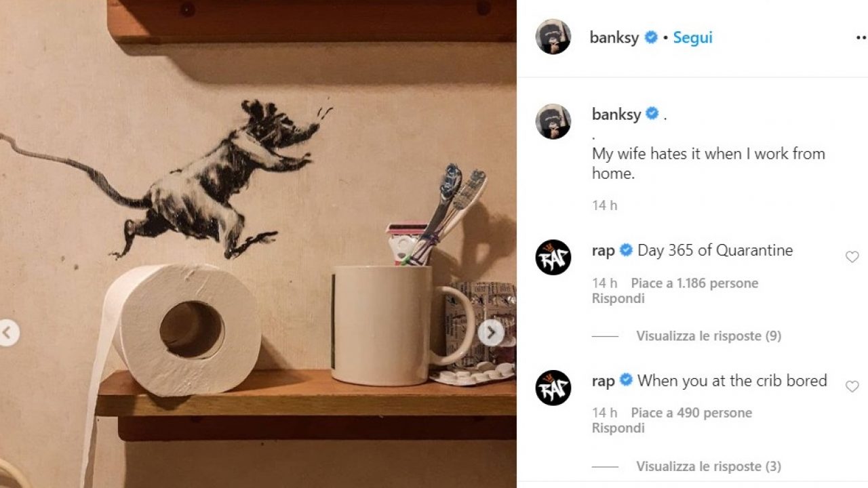Expand 'Visualizza le risposte (3)' replies

pyautogui.click(x=709, y=466)
